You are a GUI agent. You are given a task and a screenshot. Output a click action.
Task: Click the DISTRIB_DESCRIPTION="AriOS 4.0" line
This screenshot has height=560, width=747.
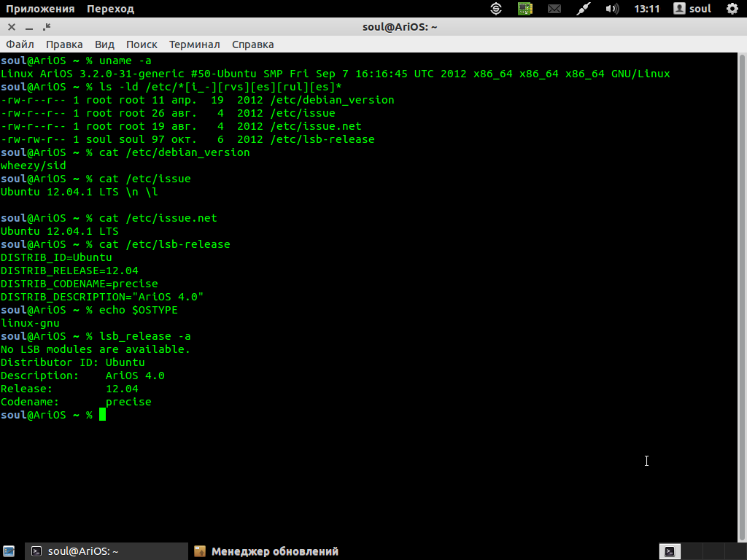(x=102, y=297)
